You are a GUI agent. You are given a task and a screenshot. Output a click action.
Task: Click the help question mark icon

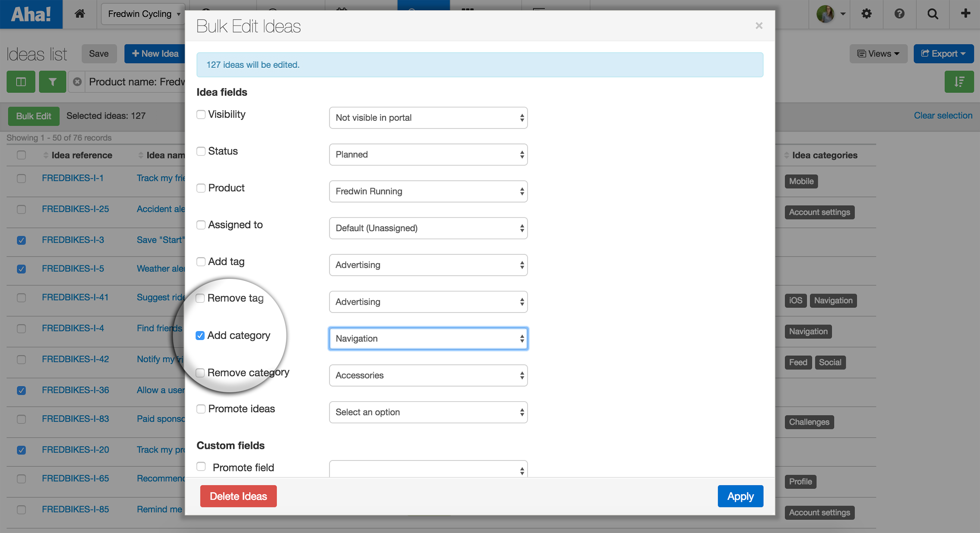899,14
